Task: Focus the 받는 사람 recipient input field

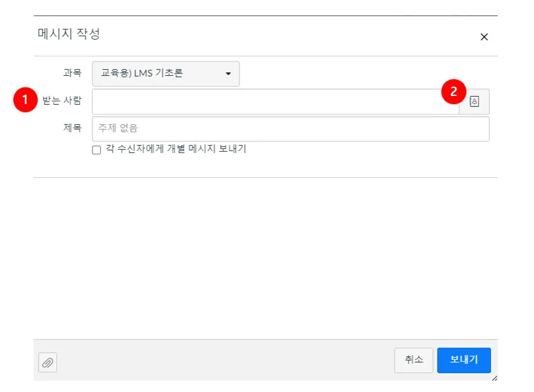Action: click(x=275, y=102)
